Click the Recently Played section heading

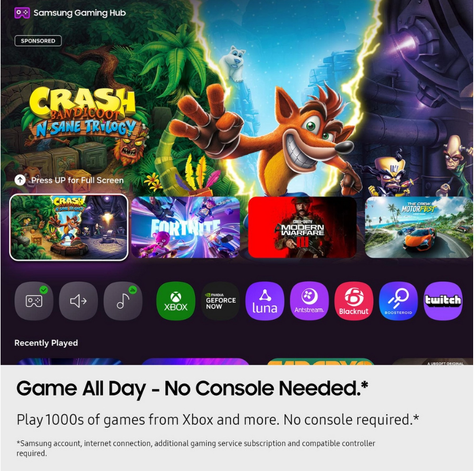[x=46, y=343]
